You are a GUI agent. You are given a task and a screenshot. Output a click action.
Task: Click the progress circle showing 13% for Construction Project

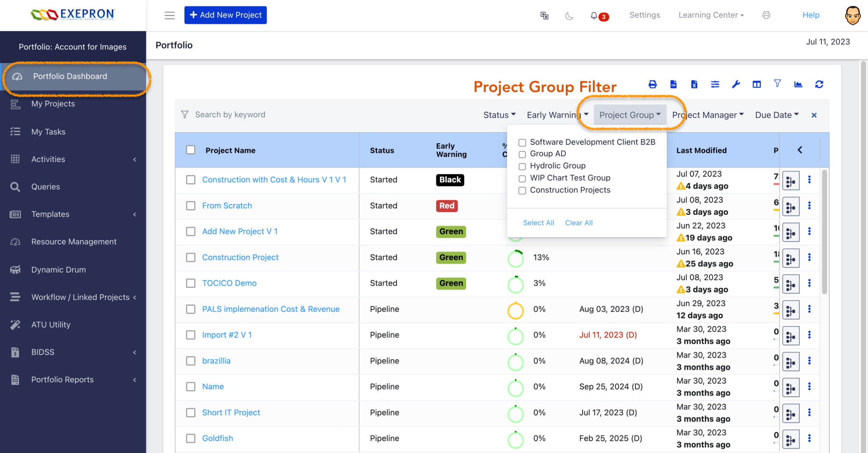515,258
